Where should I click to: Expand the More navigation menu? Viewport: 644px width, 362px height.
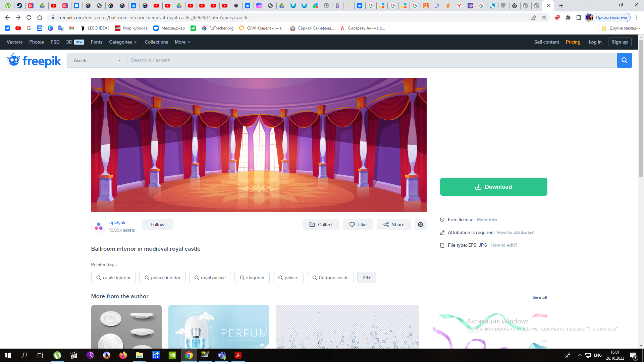[182, 42]
